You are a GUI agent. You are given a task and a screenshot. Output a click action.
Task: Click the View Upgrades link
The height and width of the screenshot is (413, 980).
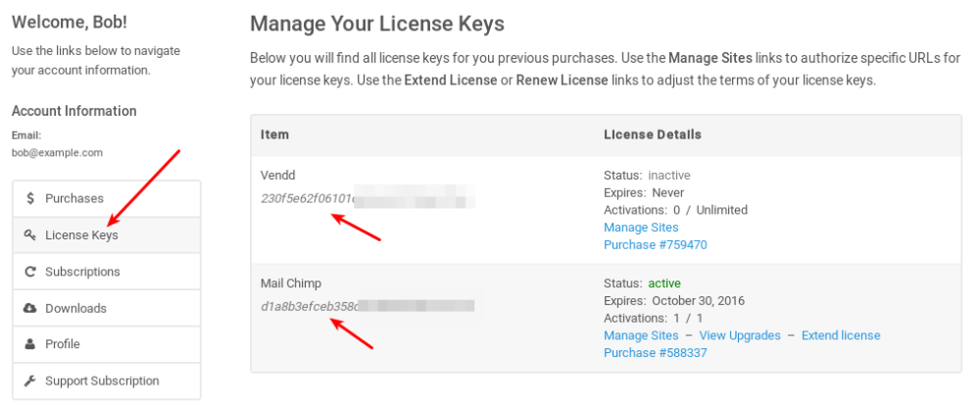coord(740,336)
